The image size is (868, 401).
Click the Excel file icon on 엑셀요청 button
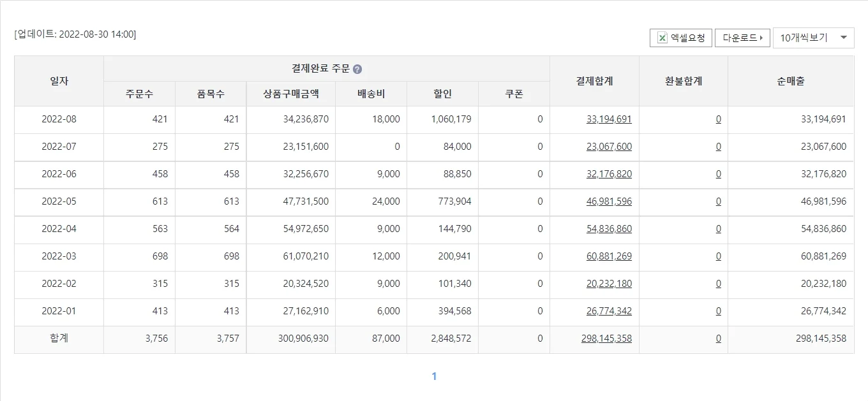point(661,38)
